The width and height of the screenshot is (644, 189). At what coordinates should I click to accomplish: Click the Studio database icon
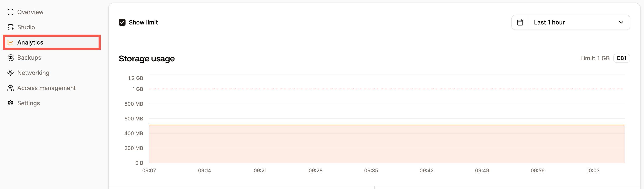11,27
